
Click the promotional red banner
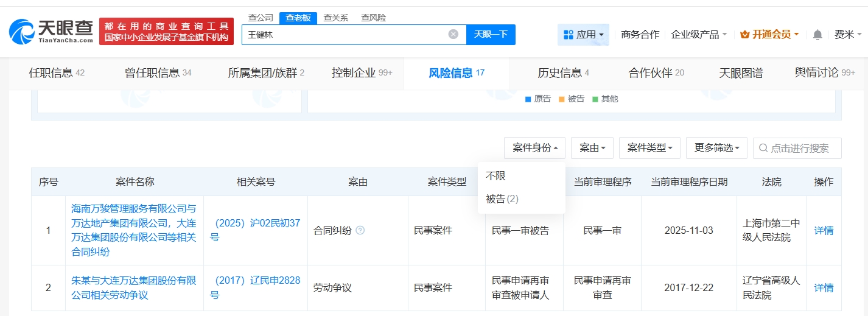[166, 31]
